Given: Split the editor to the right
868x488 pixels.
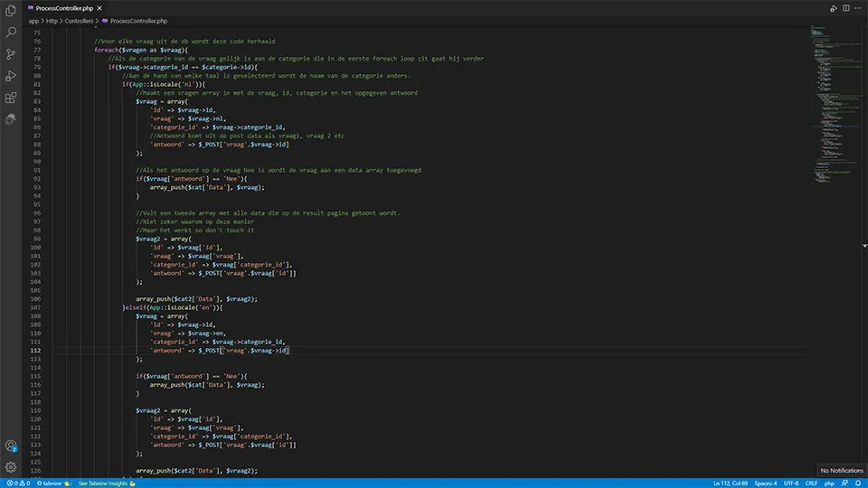Looking at the screenshot, I should (x=846, y=8).
